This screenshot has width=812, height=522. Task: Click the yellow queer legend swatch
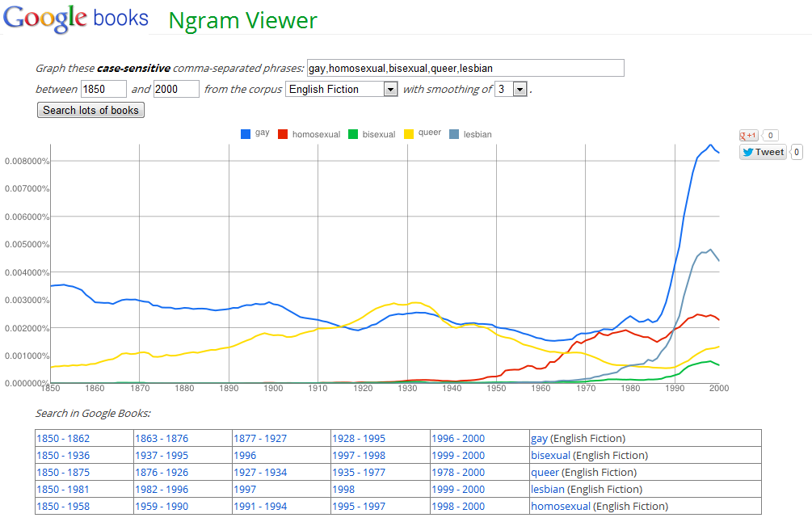click(409, 133)
